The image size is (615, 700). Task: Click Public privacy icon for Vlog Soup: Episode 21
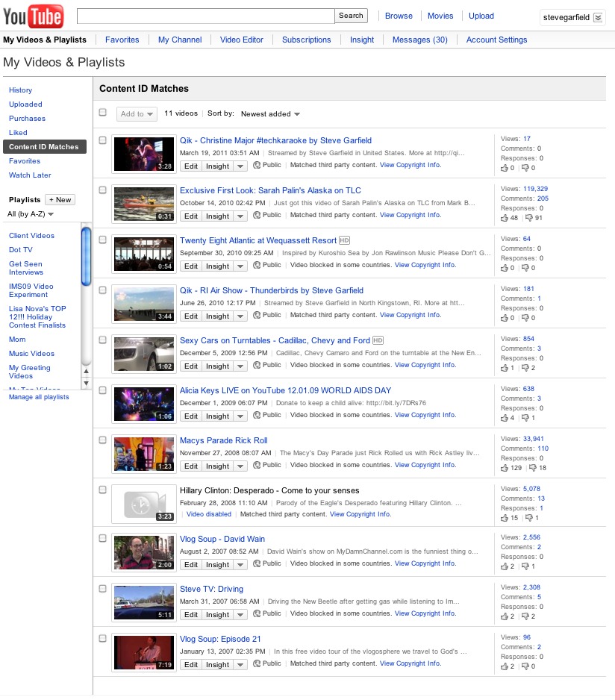(257, 663)
